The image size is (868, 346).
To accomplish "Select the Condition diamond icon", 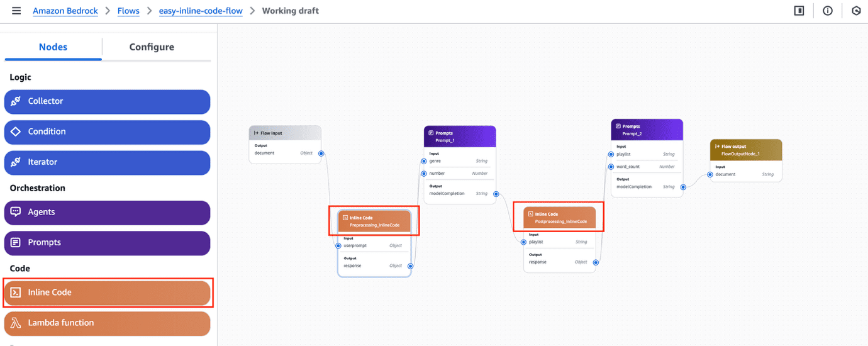I will click(16, 131).
